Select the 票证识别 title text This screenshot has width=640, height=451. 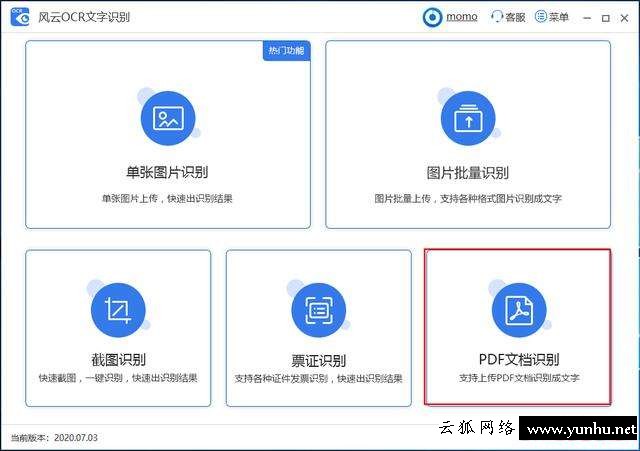click(x=318, y=360)
